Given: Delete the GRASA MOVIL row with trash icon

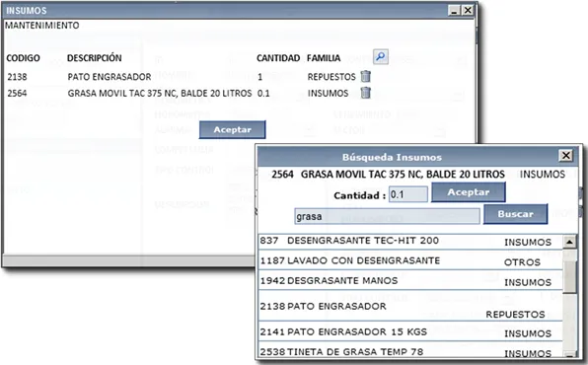Looking at the screenshot, I should pos(366,93).
